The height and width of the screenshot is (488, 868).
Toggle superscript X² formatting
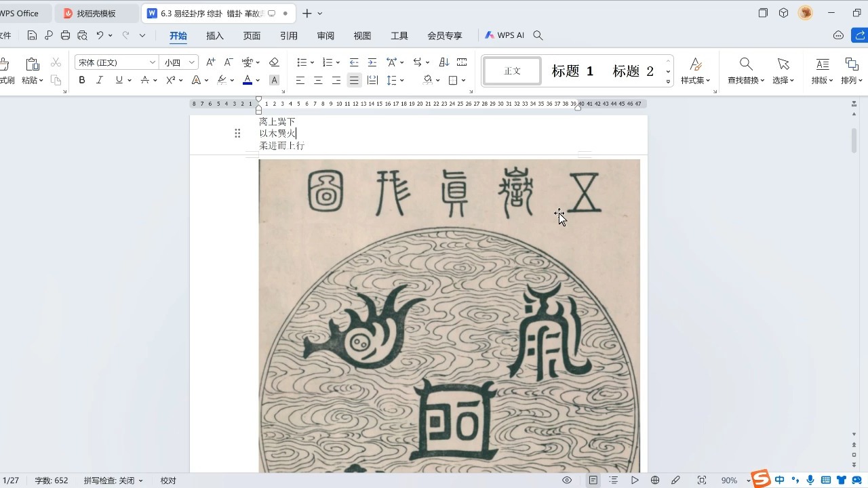pyautogui.click(x=171, y=80)
